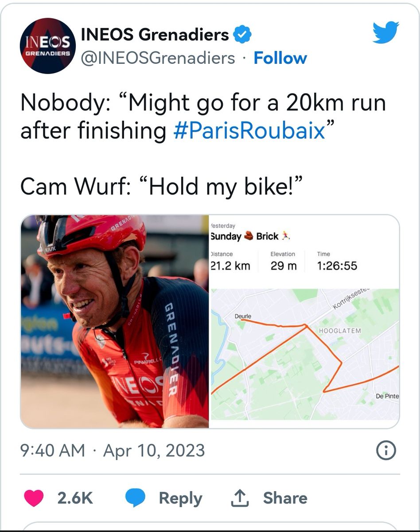This screenshot has width=420, height=532.
Task: Open the @INEOSGrenadiers handle link
Action: tap(157, 58)
